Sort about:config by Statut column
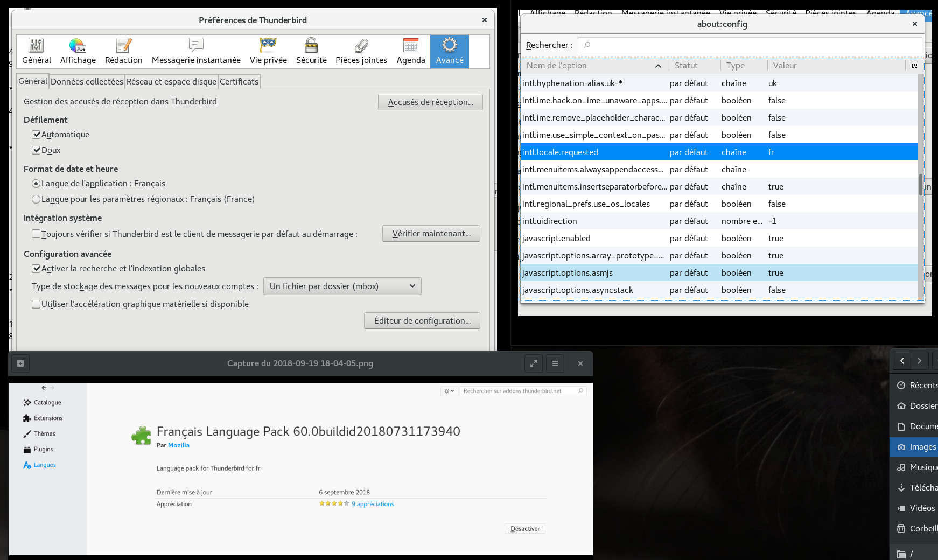This screenshot has width=938, height=560. [695, 66]
